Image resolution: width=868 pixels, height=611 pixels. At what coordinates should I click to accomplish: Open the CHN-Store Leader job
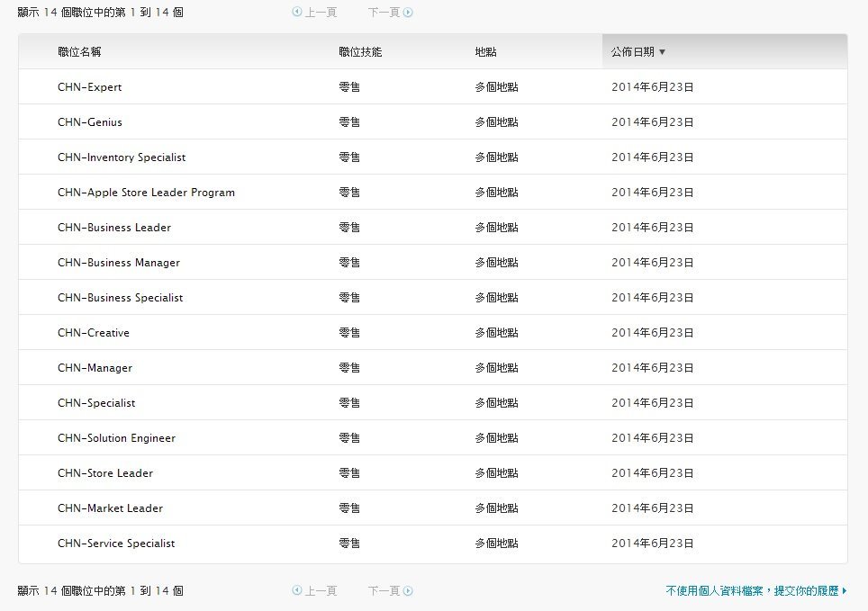click(105, 473)
